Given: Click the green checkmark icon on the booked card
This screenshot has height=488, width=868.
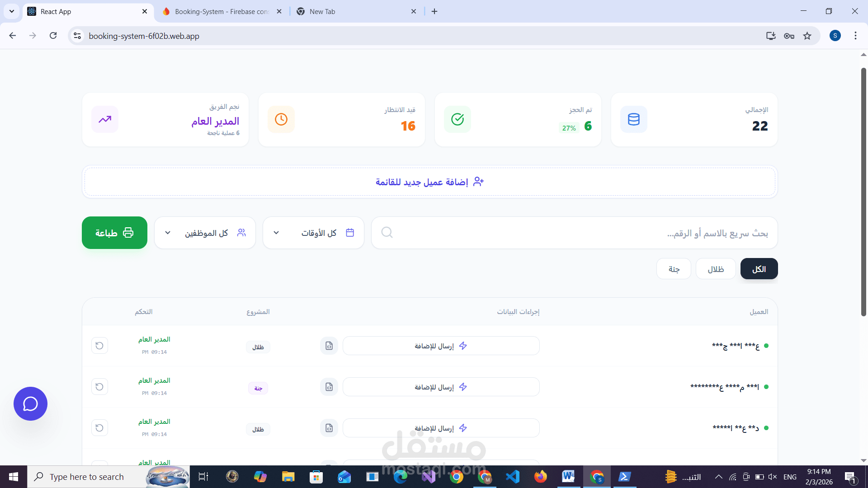Looking at the screenshot, I should [458, 119].
